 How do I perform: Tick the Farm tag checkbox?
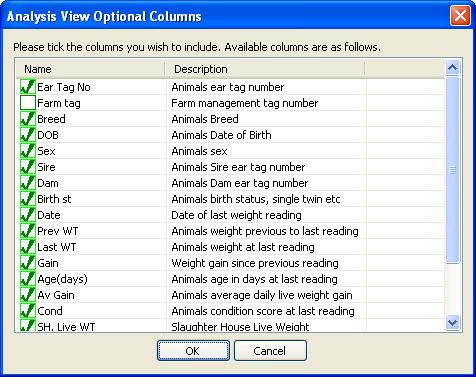pyautogui.click(x=28, y=103)
